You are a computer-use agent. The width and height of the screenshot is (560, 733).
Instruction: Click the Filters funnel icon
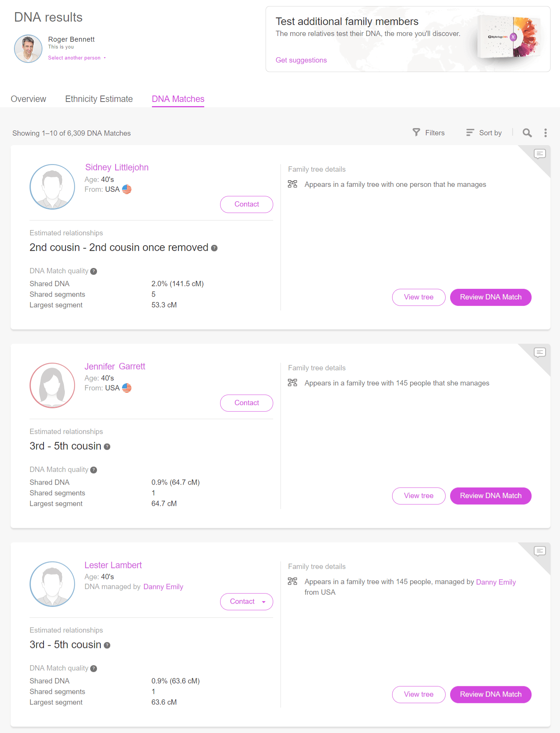click(416, 132)
